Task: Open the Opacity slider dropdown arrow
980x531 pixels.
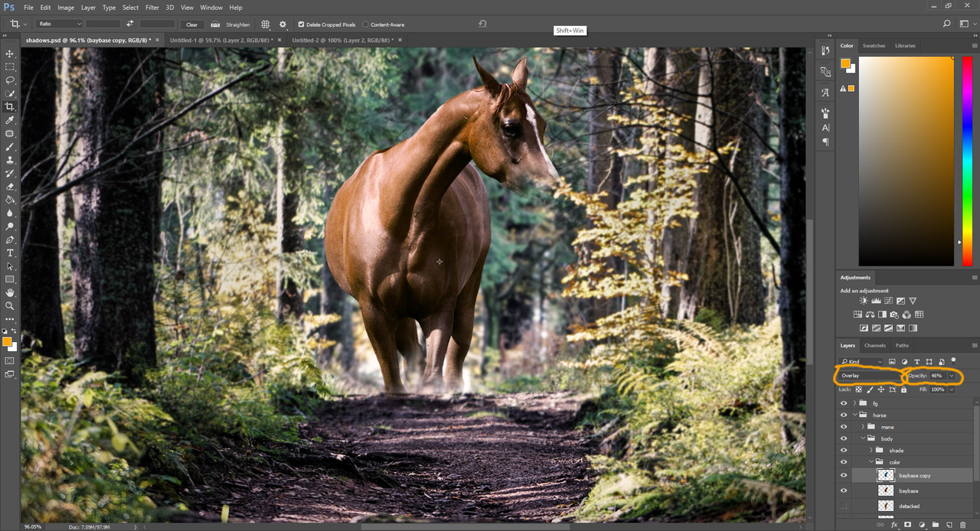Action: [x=952, y=376]
